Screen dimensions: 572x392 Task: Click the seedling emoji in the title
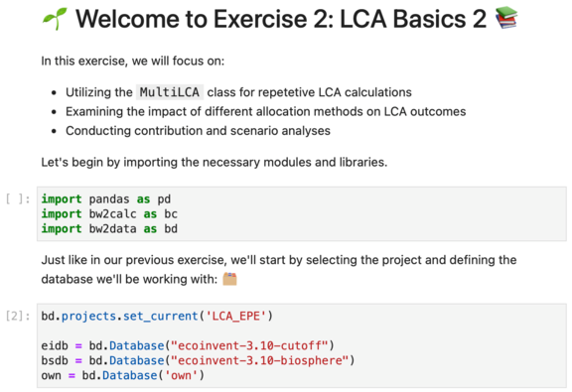click(55, 19)
